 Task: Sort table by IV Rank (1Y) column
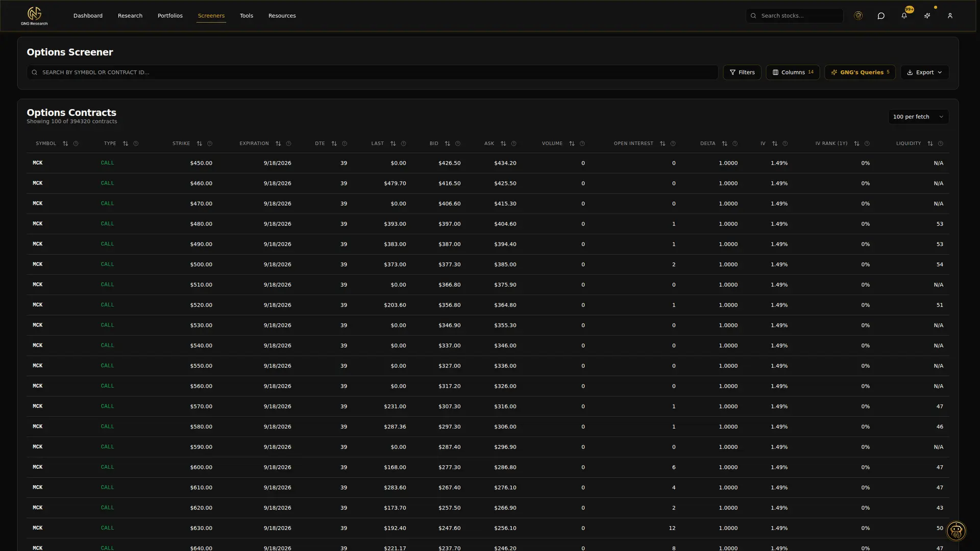coord(857,144)
